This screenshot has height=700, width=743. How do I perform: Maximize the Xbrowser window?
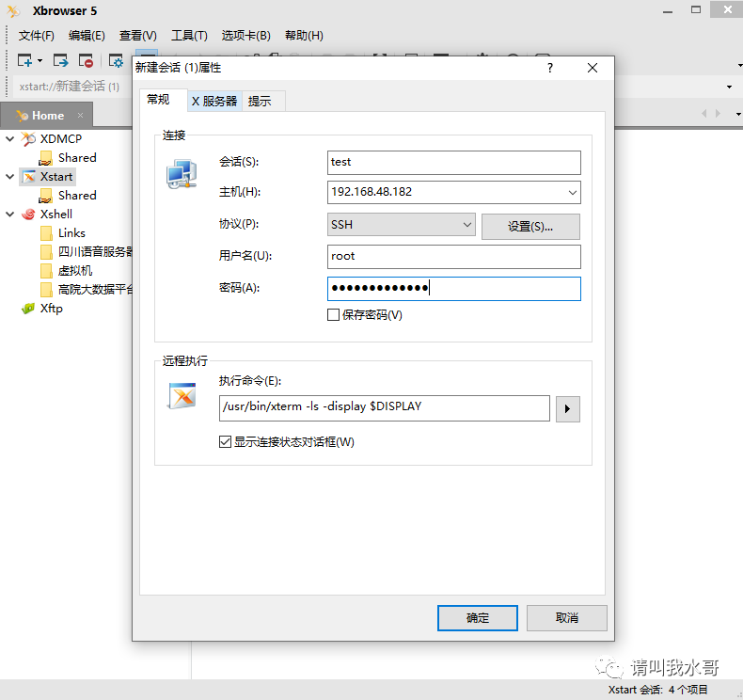point(696,10)
